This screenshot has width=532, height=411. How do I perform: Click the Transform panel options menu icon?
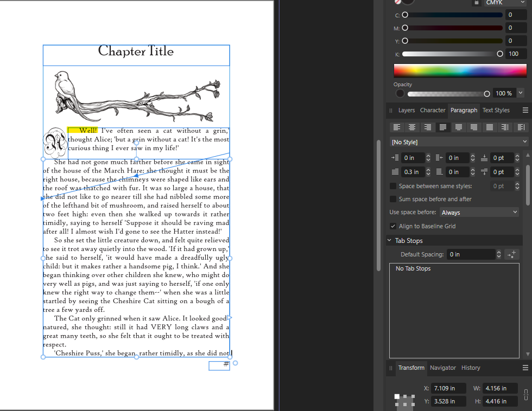[525, 368]
